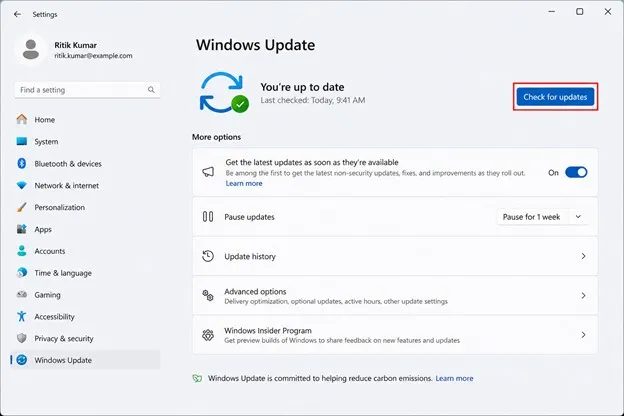Click the Gaming controller icon
The width and height of the screenshot is (624, 416).
click(22, 295)
